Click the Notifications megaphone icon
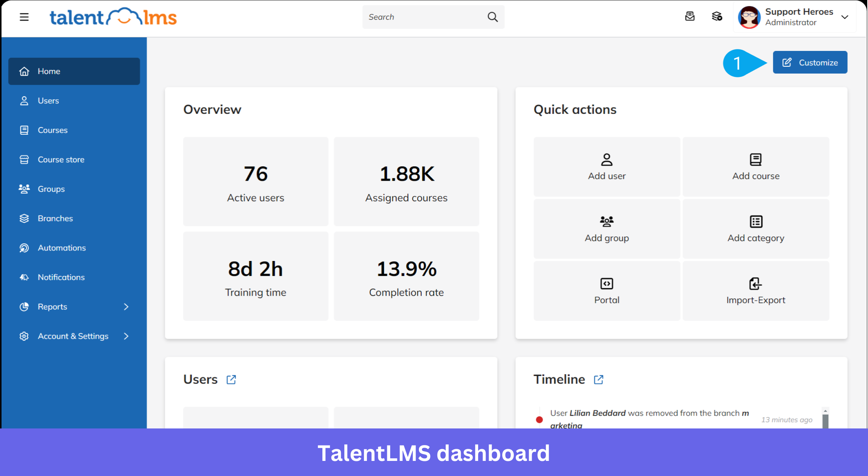This screenshot has height=476, width=868. click(24, 277)
